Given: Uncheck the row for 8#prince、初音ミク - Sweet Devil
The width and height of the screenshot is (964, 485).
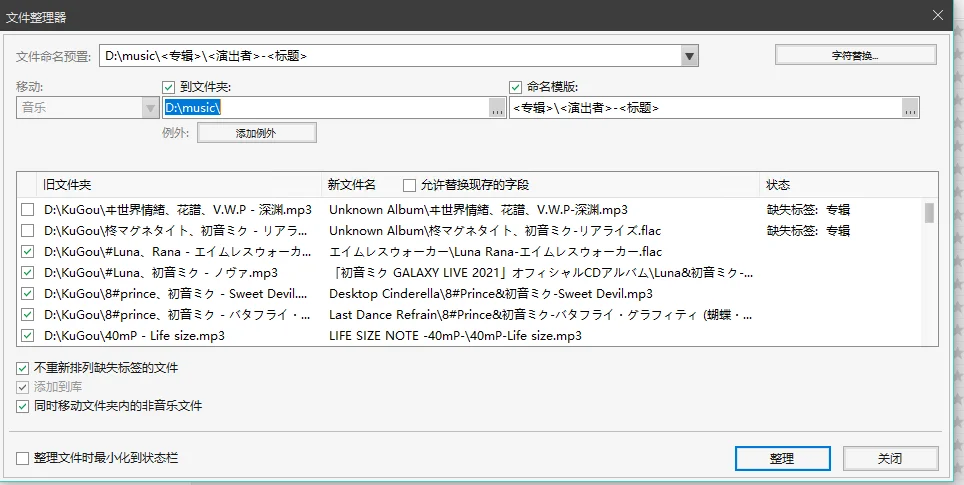Looking at the screenshot, I should coord(28,294).
